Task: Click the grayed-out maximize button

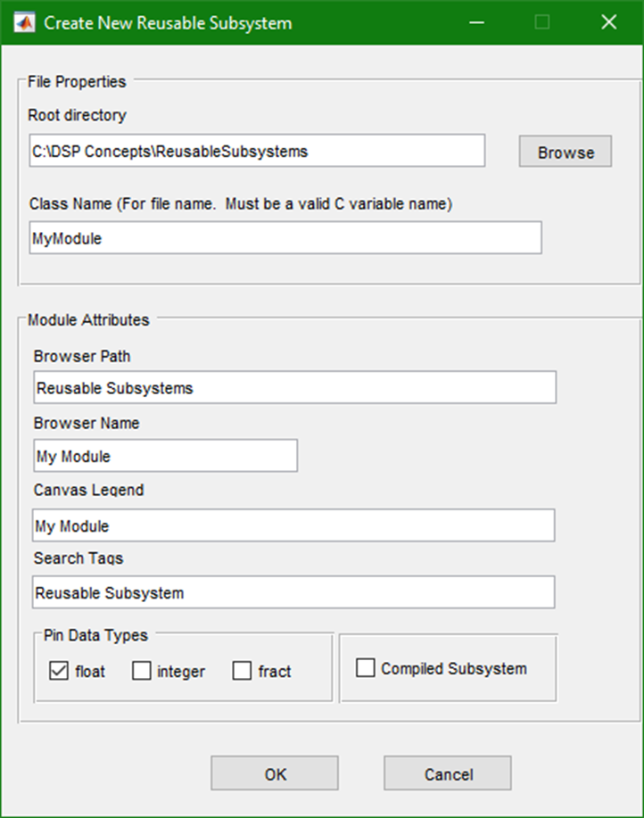Action: pos(541,22)
